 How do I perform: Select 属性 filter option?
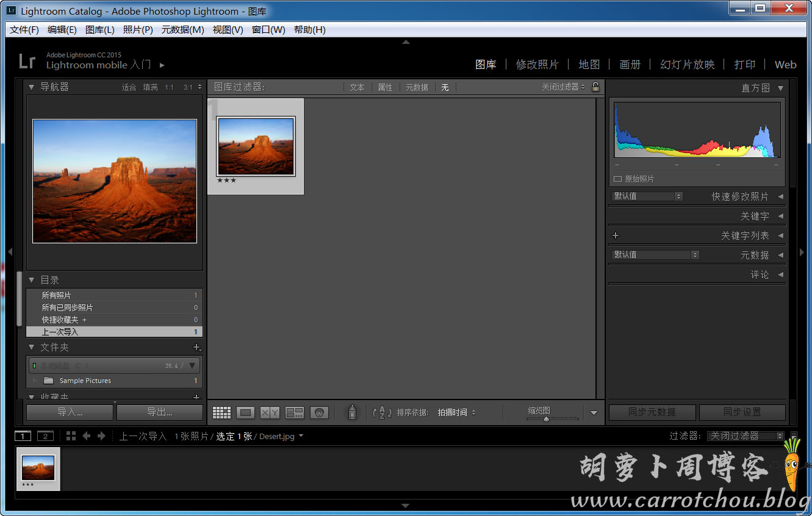click(385, 87)
